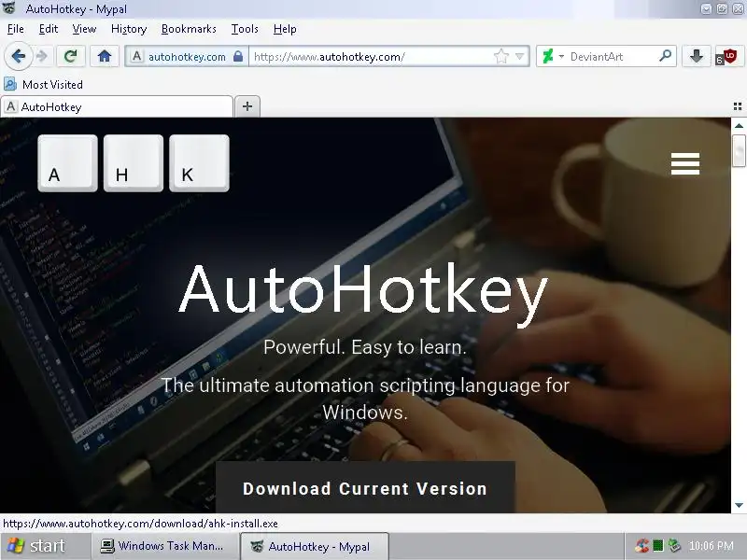Open the Windows start button
747x560 pixels.
45,546
